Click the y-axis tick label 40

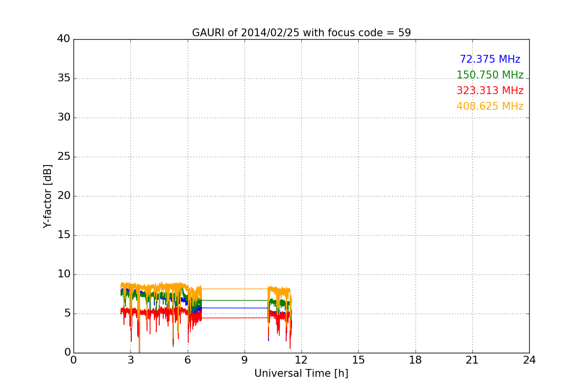click(64, 39)
